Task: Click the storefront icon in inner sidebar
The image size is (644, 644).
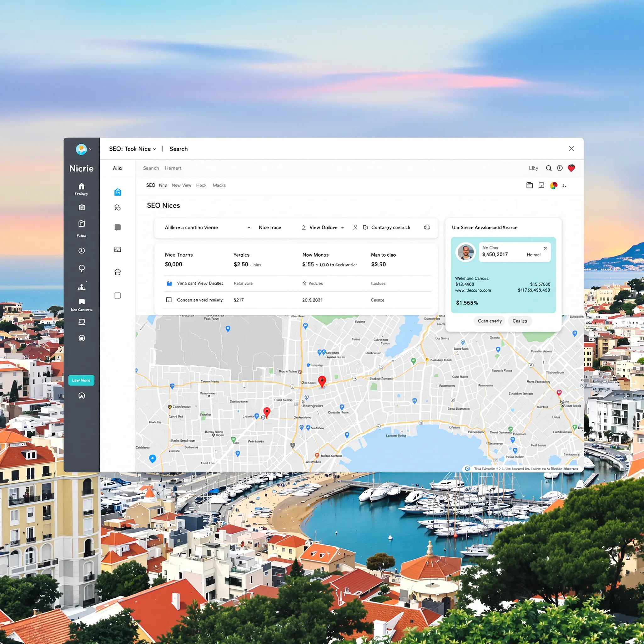Action: [x=118, y=272]
